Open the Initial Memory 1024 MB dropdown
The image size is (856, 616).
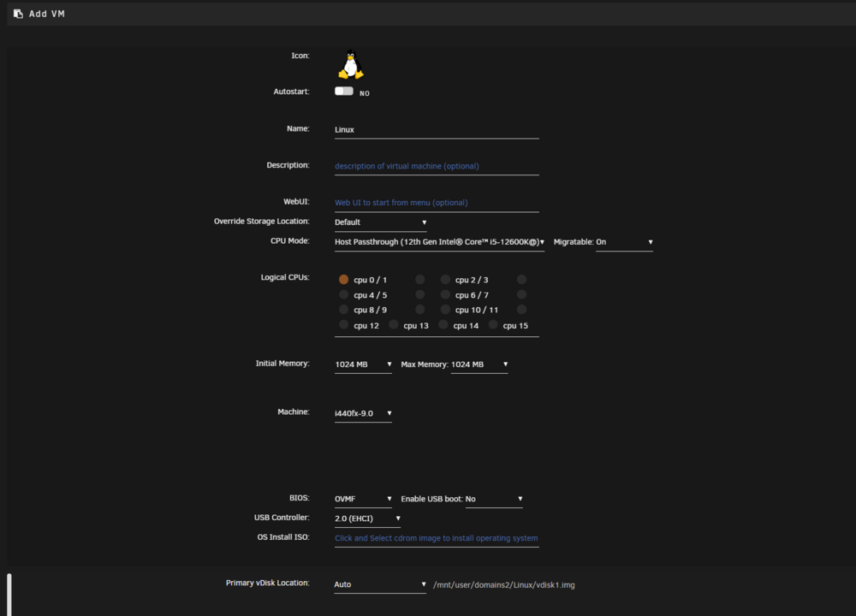pos(363,364)
